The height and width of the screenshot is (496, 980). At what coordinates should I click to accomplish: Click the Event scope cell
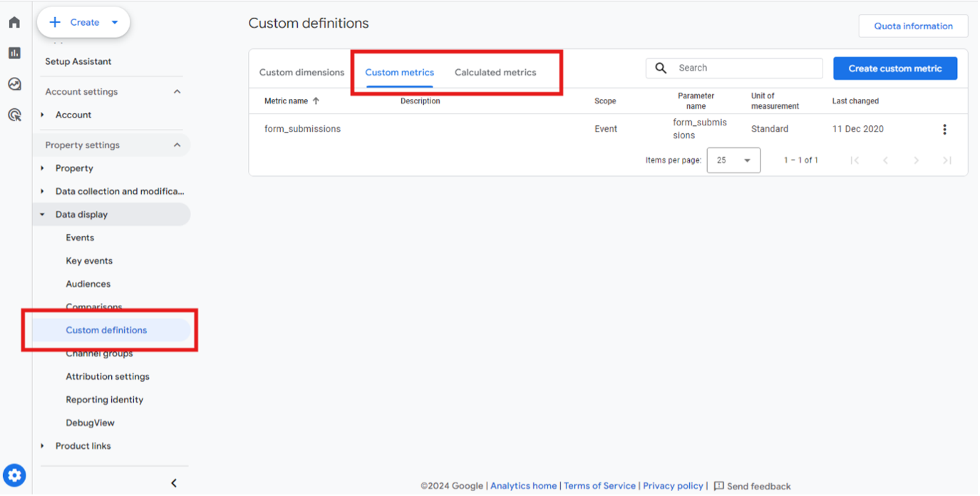pyautogui.click(x=606, y=129)
